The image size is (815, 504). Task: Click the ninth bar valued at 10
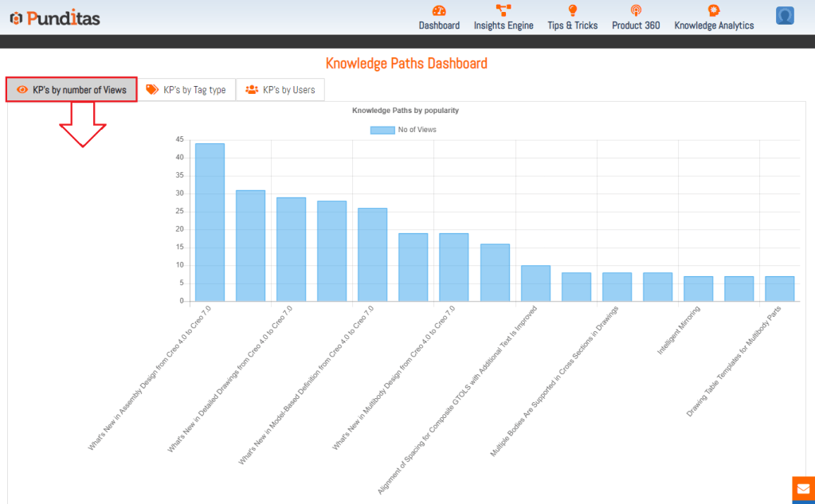[535, 283]
